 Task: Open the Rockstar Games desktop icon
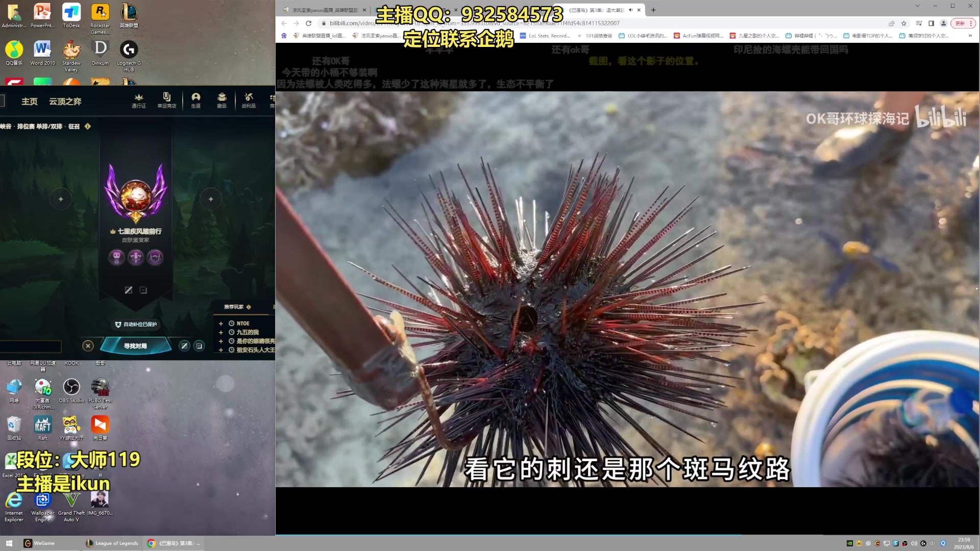click(x=100, y=18)
